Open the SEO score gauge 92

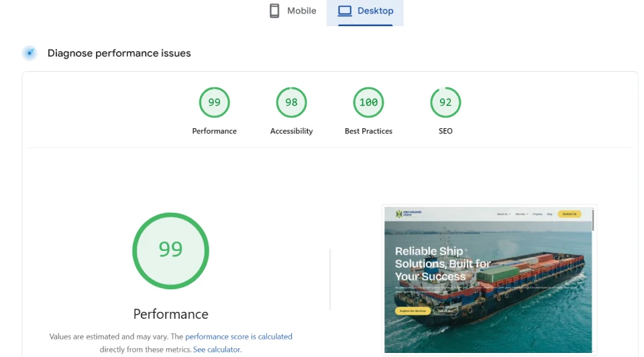pos(445,103)
